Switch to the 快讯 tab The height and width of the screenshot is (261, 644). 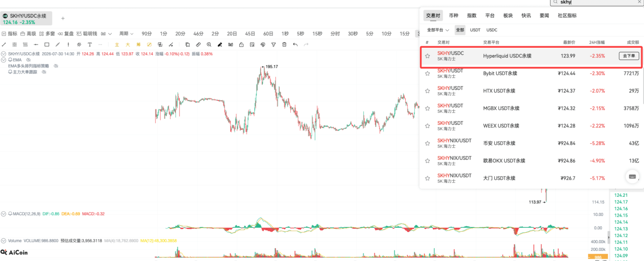[x=526, y=15]
